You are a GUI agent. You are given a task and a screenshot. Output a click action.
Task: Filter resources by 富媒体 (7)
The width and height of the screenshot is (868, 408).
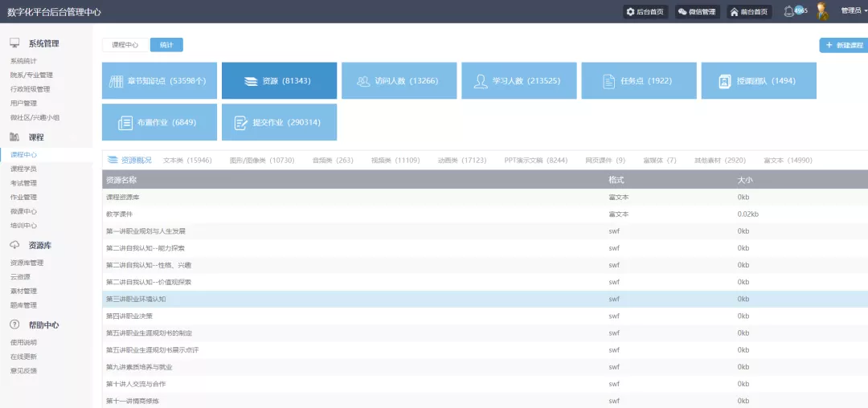pyautogui.click(x=660, y=161)
